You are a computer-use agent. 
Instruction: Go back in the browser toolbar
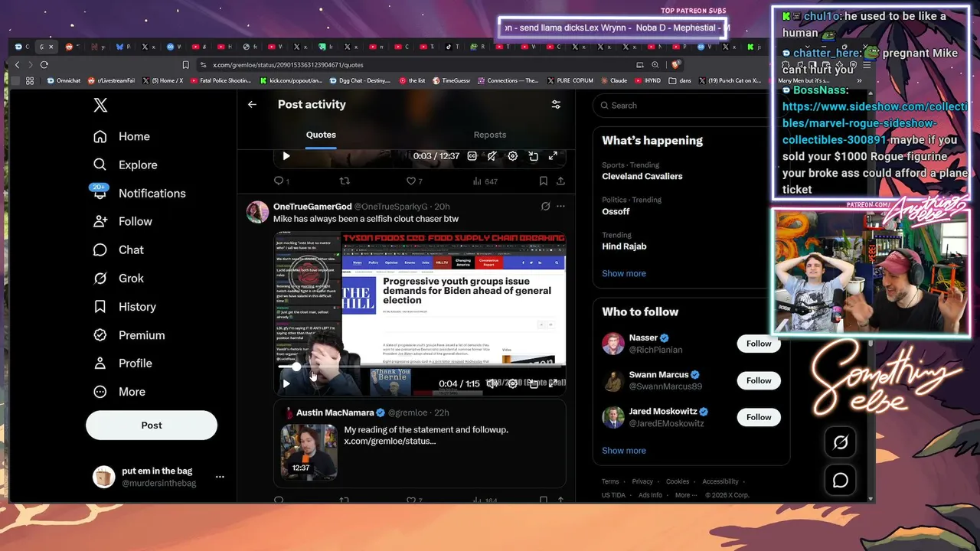coord(17,65)
